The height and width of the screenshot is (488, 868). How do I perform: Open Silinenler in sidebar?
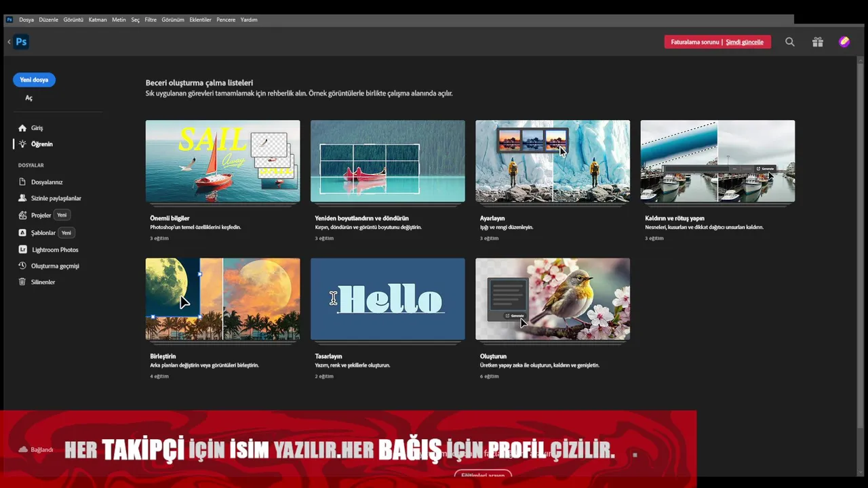(x=43, y=282)
